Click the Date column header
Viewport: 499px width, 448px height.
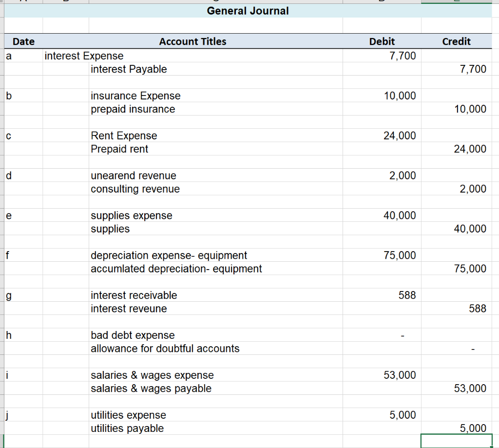(x=23, y=41)
